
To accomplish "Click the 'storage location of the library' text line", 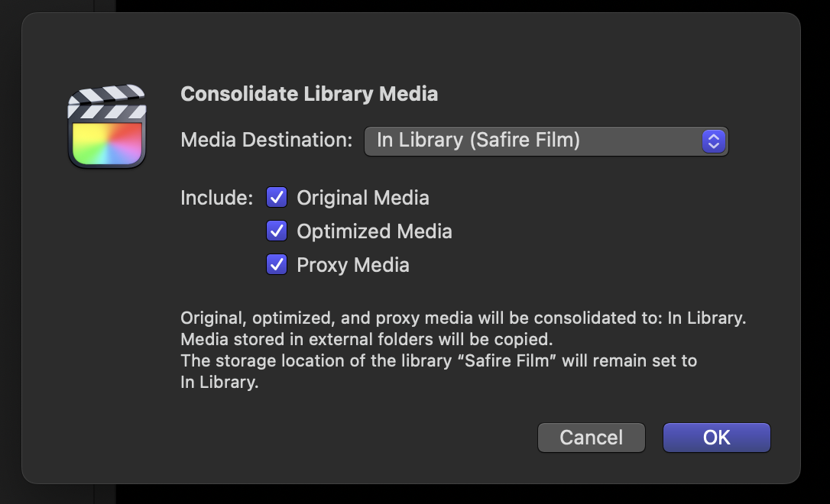I will pyautogui.click(x=438, y=360).
